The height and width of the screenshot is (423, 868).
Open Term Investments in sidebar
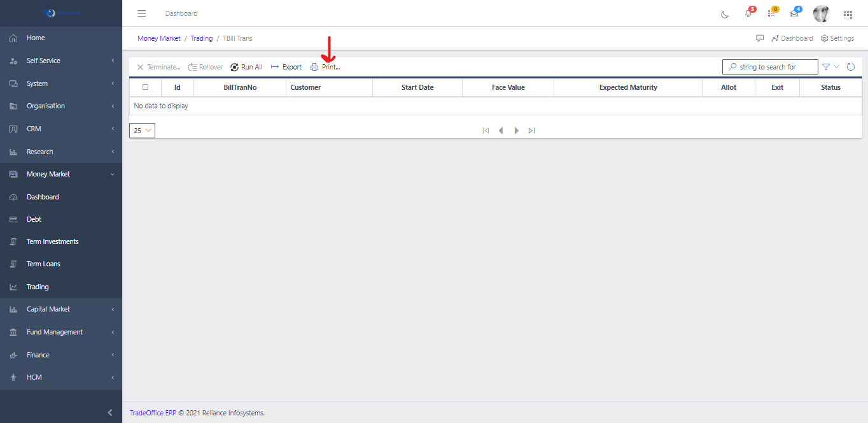click(x=52, y=241)
